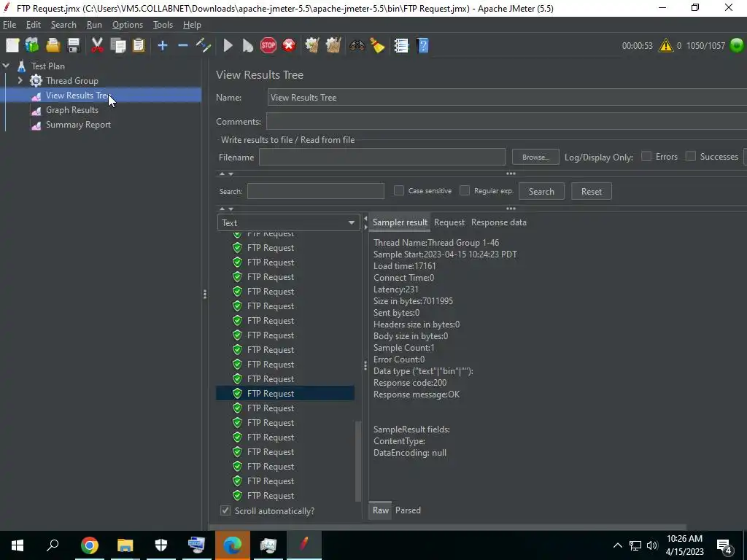Select the highlighted FTP Request result
747x560 pixels.
pos(285,394)
